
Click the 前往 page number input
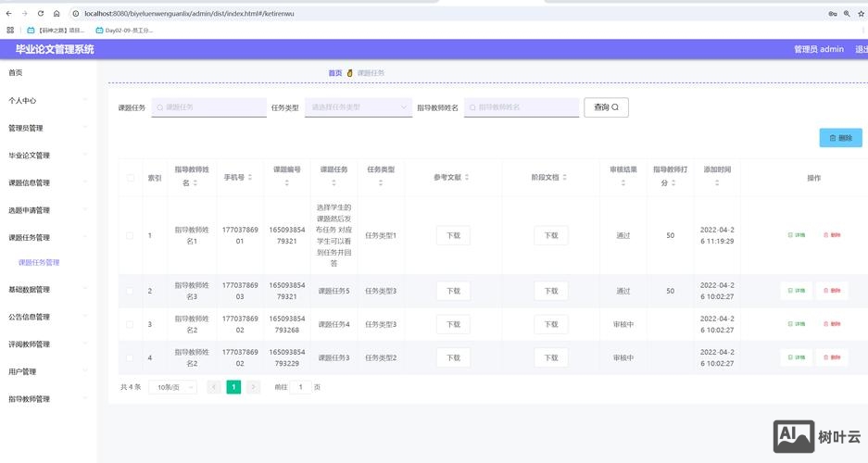click(300, 387)
